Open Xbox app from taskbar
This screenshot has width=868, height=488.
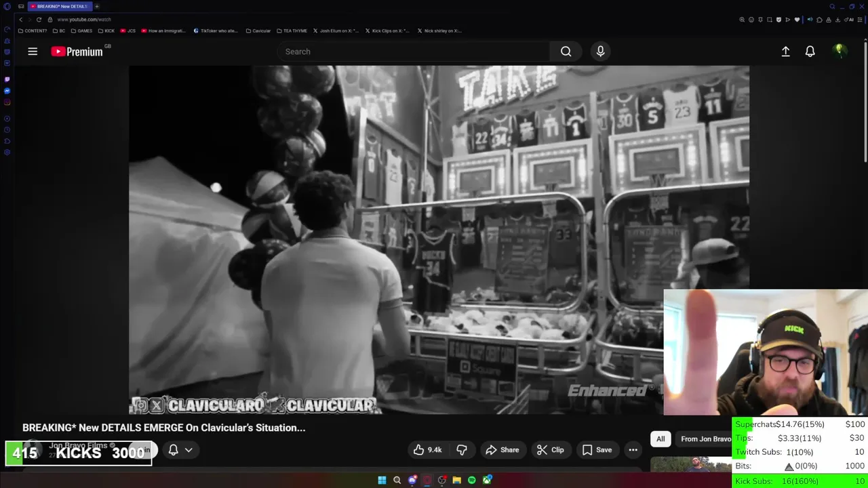coord(487,481)
